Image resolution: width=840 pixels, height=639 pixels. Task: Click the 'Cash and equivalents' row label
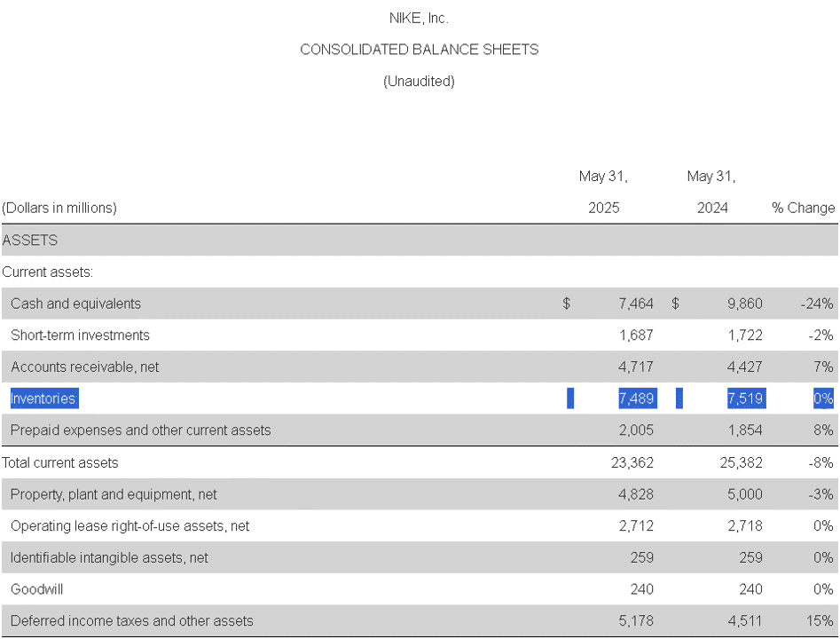click(75, 304)
